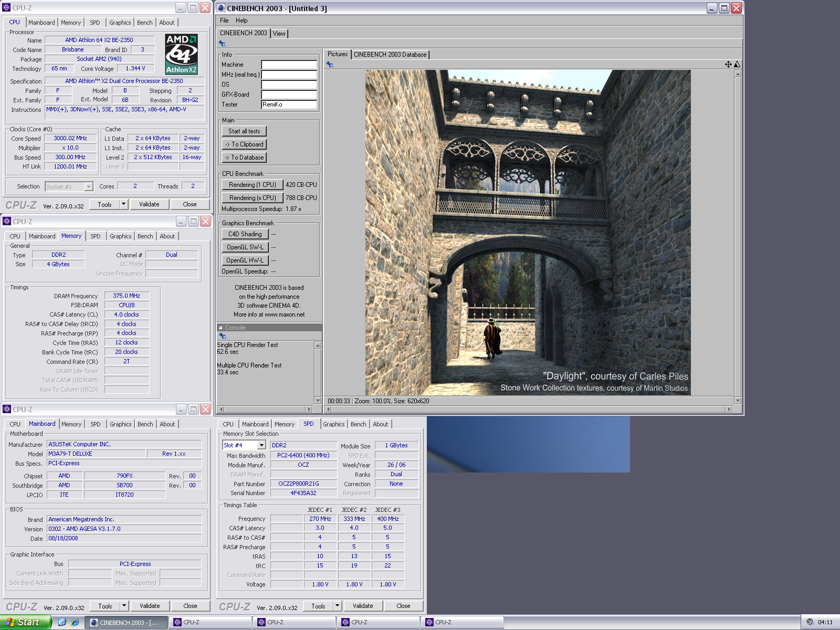Open Tools dropdown arrow in CPU tab window
The width and height of the screenshot is (840, 630).
[x=124, y=204]
